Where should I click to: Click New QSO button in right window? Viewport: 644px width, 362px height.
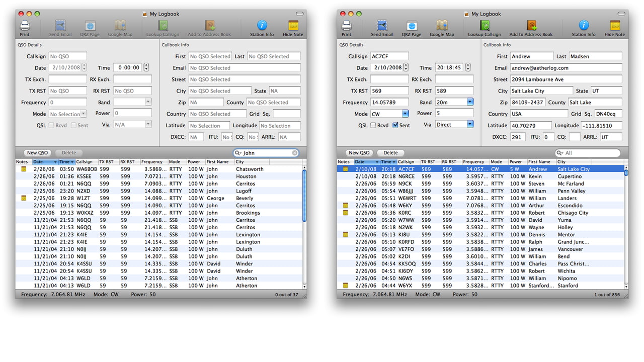360,153
